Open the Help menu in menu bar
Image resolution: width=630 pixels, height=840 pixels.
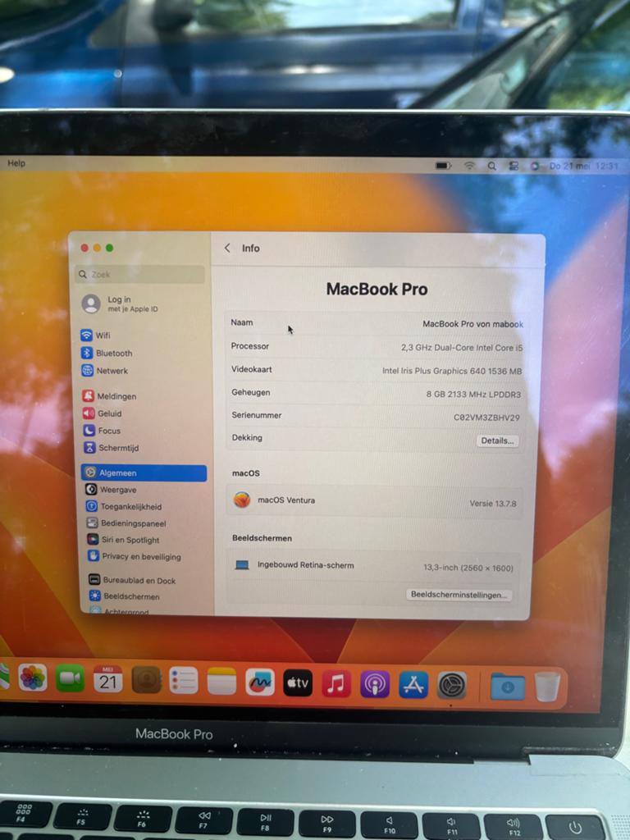tap(16, 163)
